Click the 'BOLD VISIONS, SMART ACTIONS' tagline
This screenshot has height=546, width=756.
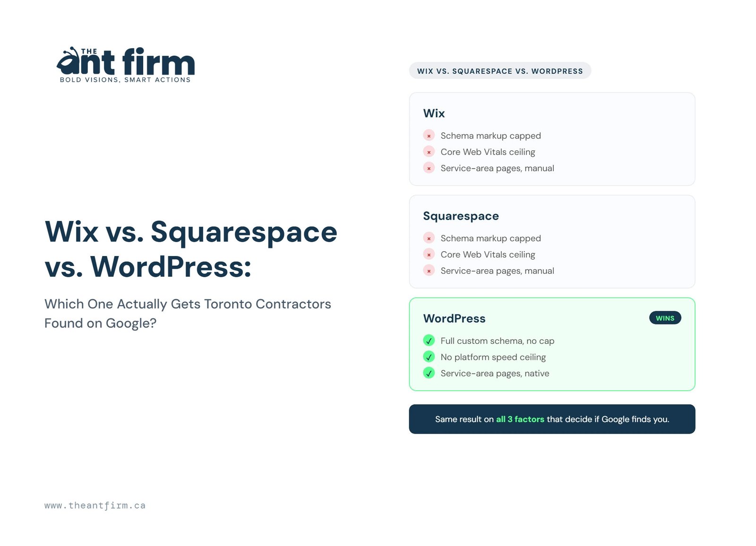pyautogui.click(x=125, y=80)
